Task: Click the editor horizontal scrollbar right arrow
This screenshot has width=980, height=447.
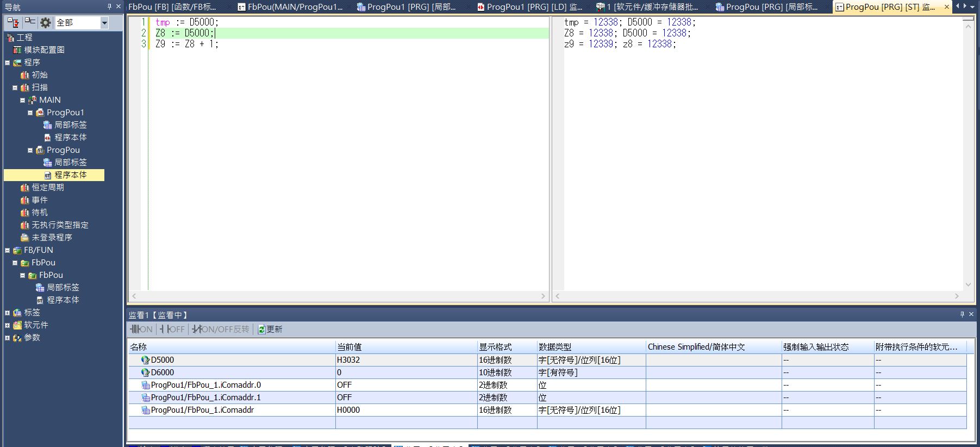Action: 542,296
